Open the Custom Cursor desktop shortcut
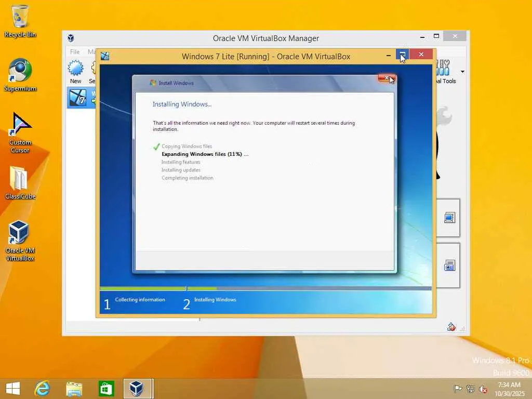Screen dimensions: 532x399 [x=20, y=132]
